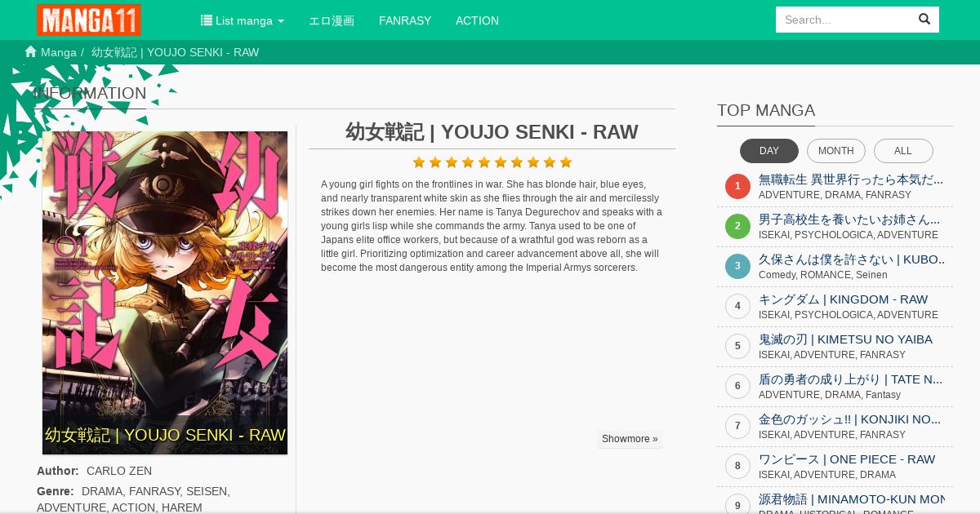
Task: Click rank 2 green circle badge
Action: pyautogui.click(x=737, y=226)
